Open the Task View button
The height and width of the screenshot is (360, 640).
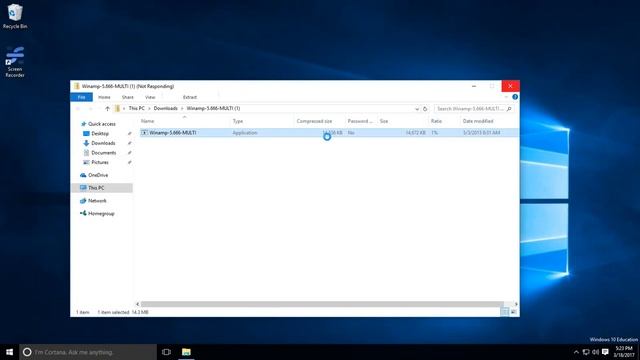coord(166,352)
